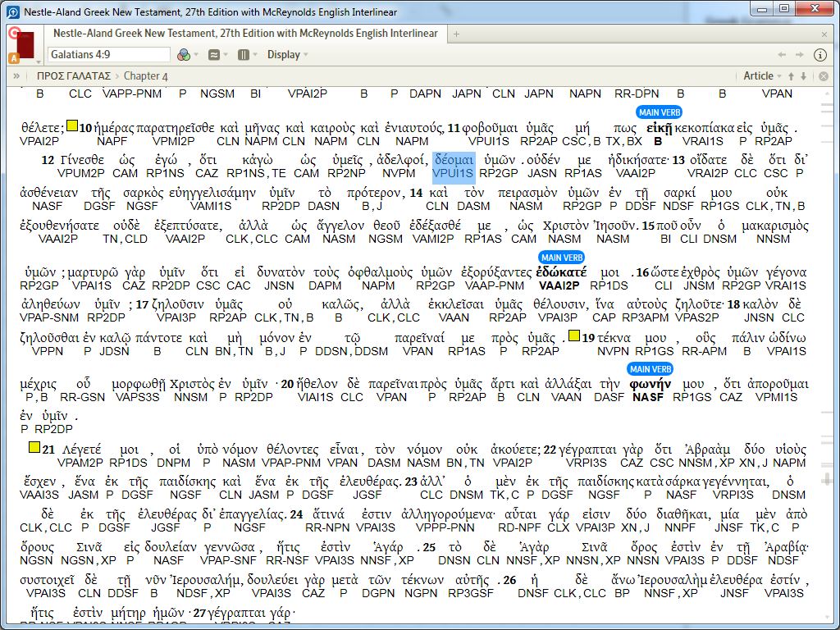Click the bold VAAI2P code under ἐδώκατέ
840x630 pixels.
click(559, 285)
